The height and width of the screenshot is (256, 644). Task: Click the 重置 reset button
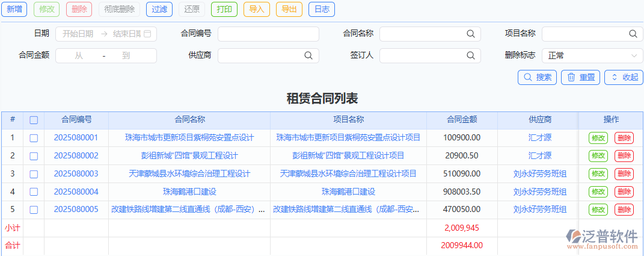click(x=581, y=77)
